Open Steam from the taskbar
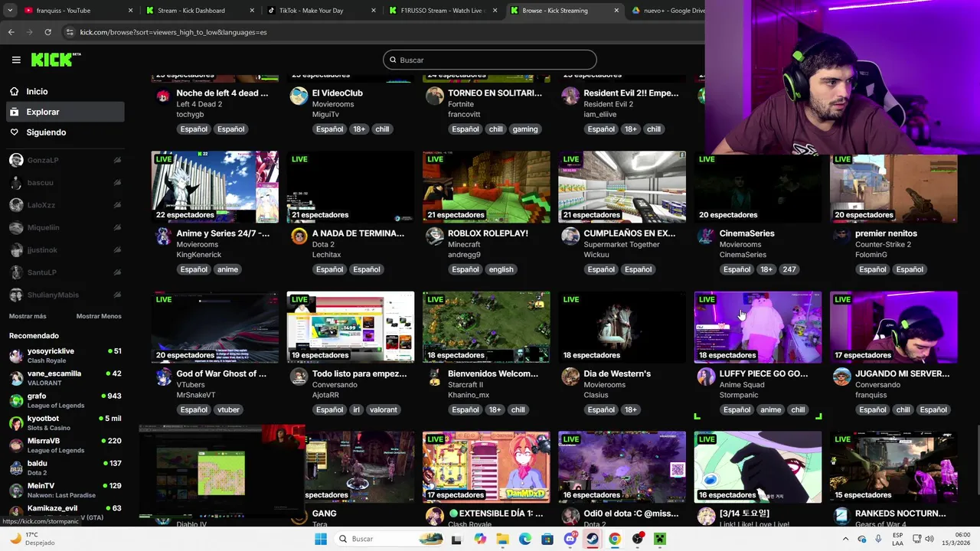 point(593,539)
